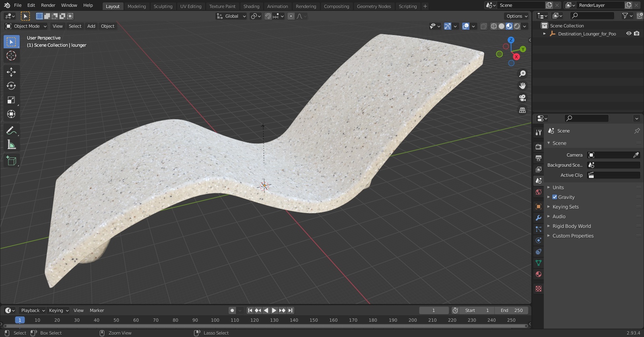Activate the Rotate tool

(x=11, y=86)
